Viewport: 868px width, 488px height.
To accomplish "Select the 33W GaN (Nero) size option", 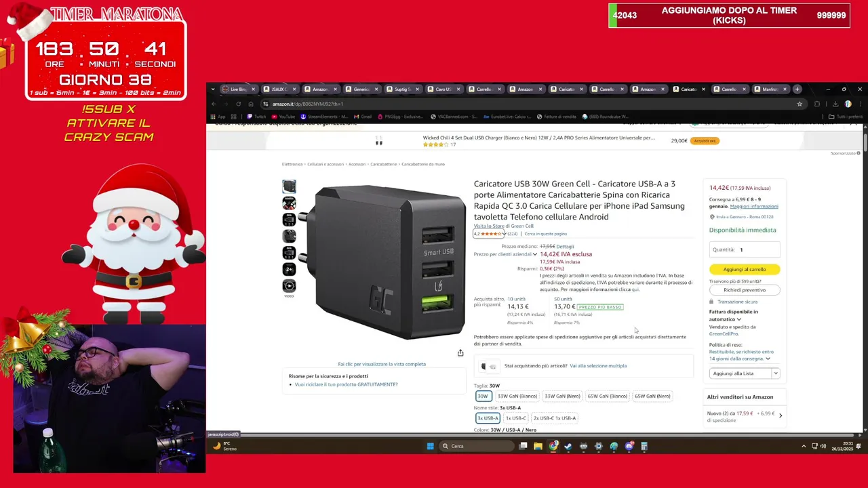I will coord(562,396).
